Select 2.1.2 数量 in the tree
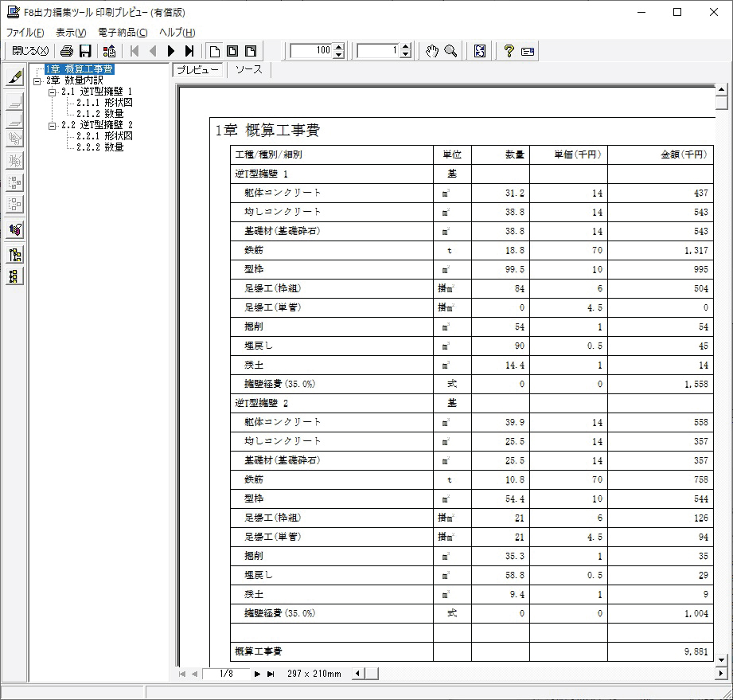The image size is (733, 700). point(100,114)
